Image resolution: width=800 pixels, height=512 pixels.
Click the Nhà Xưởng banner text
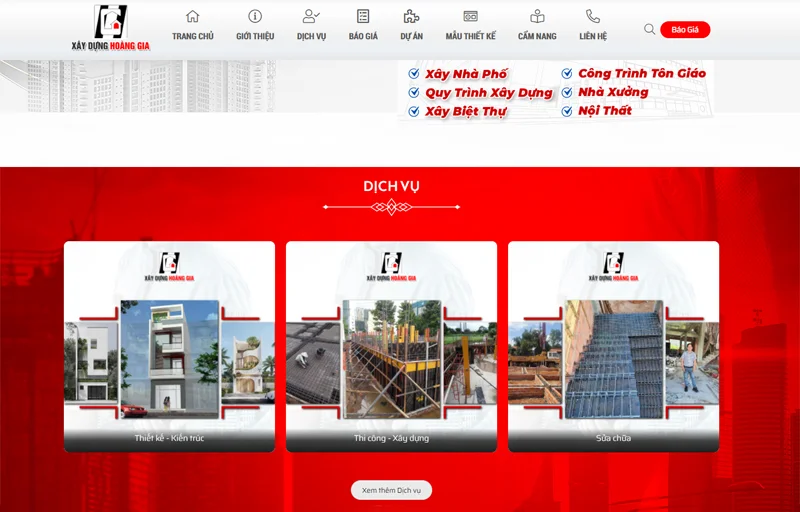click(613, 92)
